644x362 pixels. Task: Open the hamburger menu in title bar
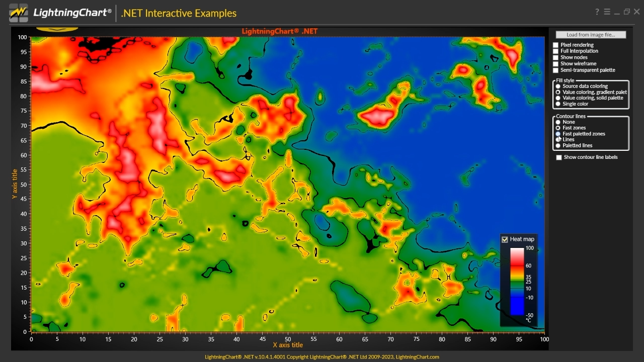point(607,12)
